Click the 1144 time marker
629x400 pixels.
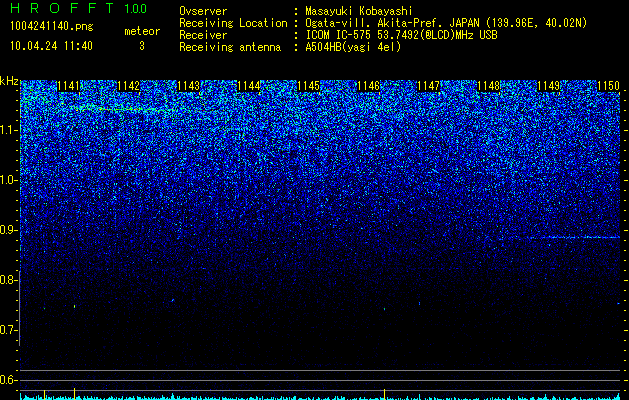point(249,86)
